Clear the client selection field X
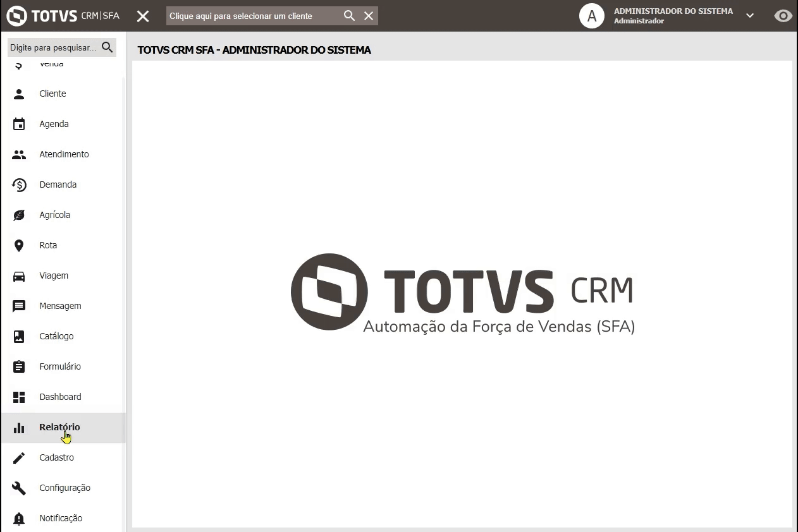Image resolution: width=798 pixels, height=532 pixels. [369, 16]
